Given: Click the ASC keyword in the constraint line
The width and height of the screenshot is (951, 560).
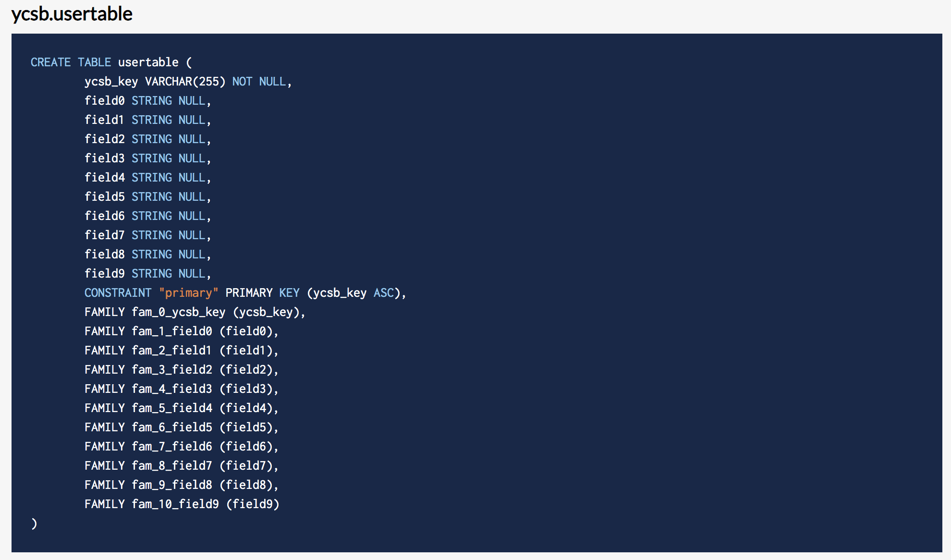Looking at the screenshot, I should pos(383,293).
